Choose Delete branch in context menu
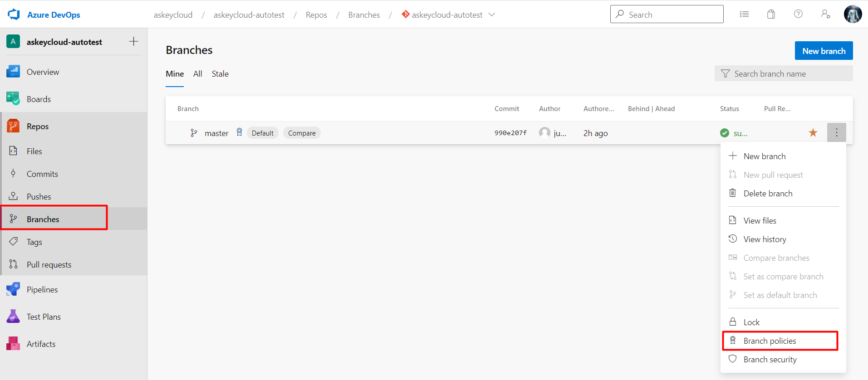Screen dimensions: 868x380 click(x=783, y=193)
